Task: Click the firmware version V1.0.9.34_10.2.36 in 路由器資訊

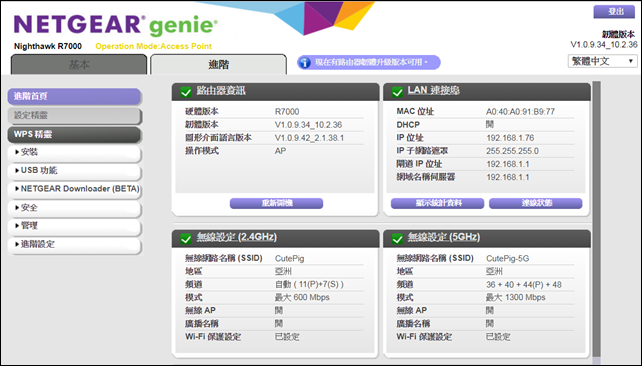Action: (308, 125)
